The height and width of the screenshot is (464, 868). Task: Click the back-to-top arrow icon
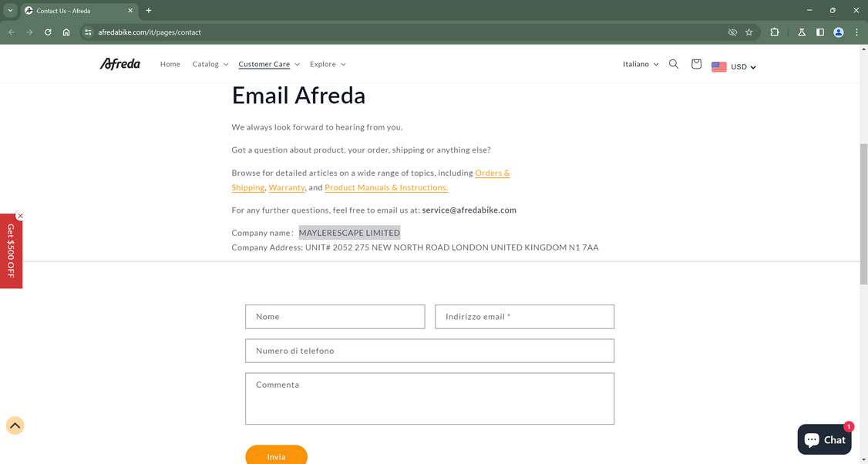click(15, 425)
